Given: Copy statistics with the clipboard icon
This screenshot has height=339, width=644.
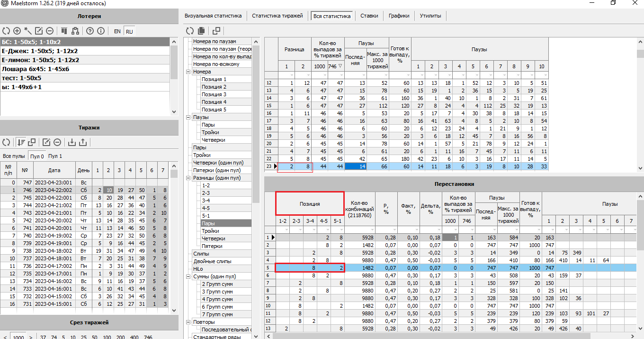Looking at the screenshot, I should coord(201,31).
